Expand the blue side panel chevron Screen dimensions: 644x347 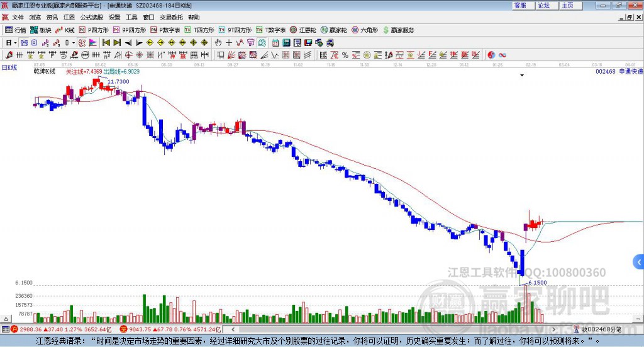tap(639, 263)
